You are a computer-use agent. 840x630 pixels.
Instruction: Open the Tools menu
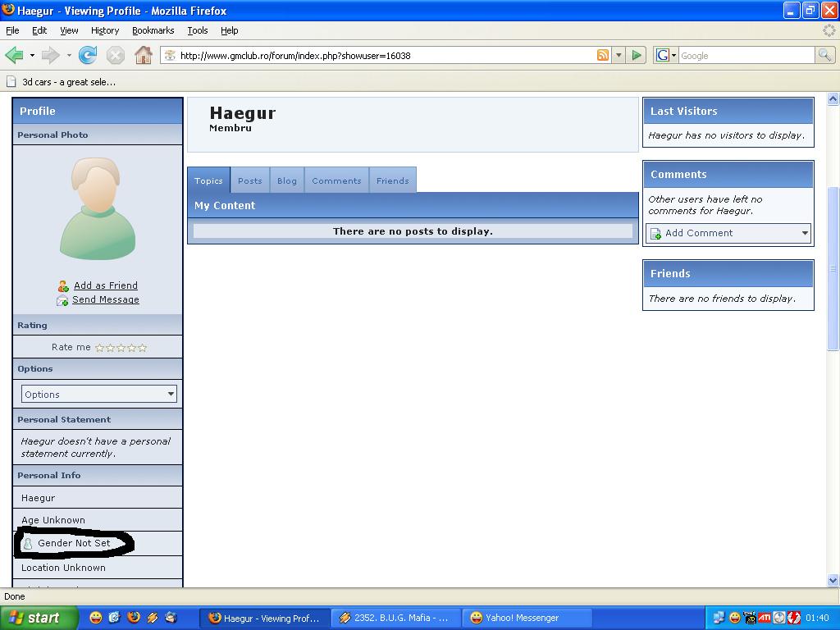click(197, 30)
